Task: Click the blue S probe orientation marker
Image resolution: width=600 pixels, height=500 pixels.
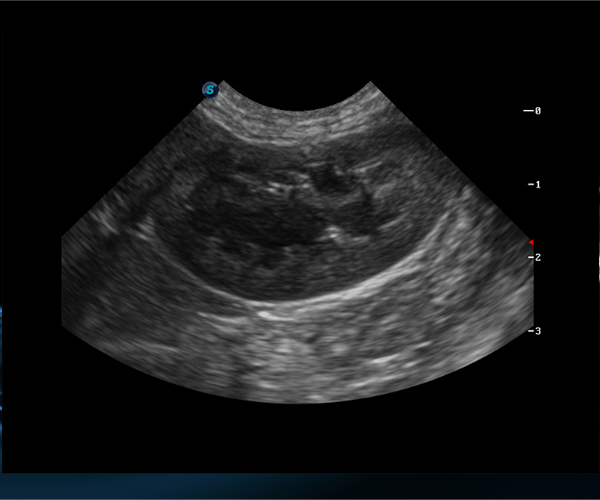Action: pos(210,90)
